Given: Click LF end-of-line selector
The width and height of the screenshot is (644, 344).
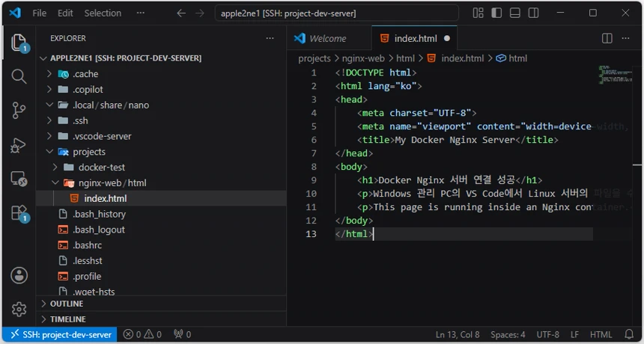Looking at the screenshot, I should point(574,334).
